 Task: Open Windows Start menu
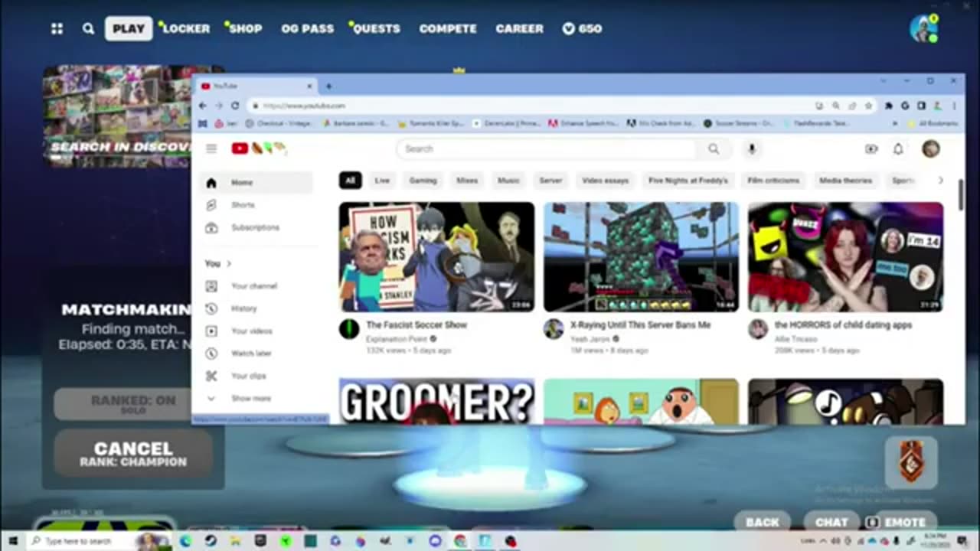click(13, 541)
